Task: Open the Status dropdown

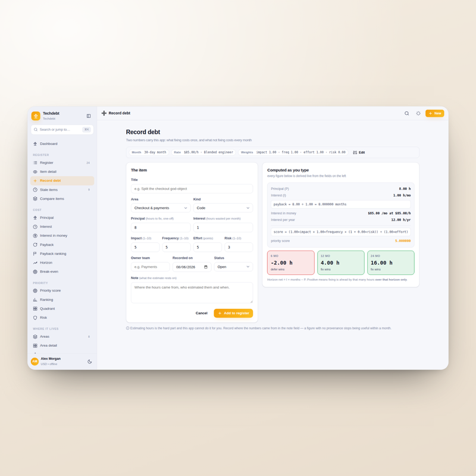Action: click(x=233, y=267)
